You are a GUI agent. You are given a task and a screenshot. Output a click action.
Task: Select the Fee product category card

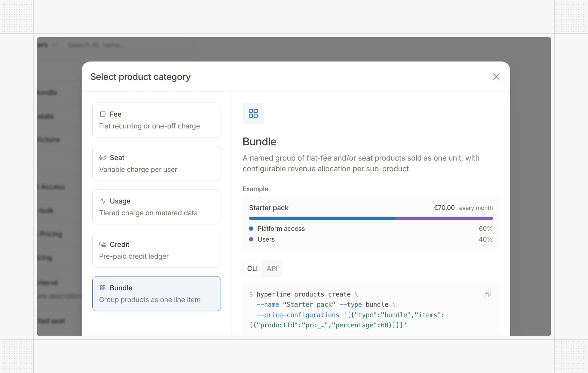click(156, 120)
